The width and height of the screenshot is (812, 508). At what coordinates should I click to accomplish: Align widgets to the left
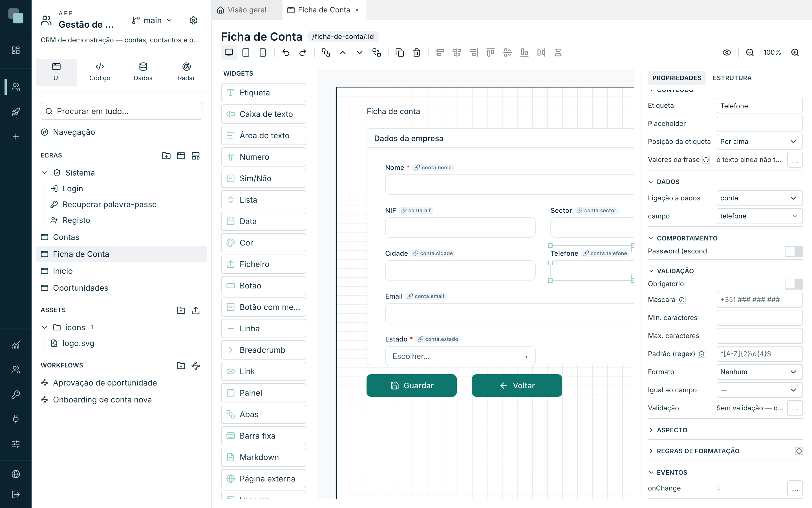[x=440, y=52]
